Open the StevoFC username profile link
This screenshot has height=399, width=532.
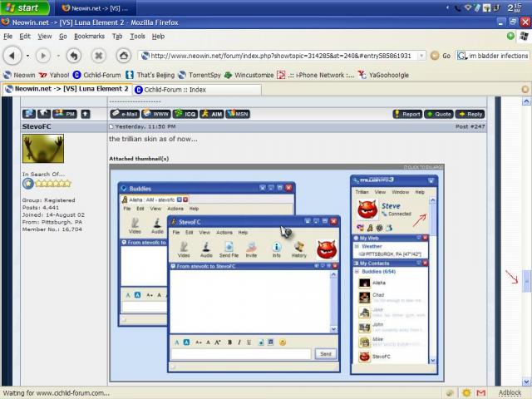(x=37, y=126)
